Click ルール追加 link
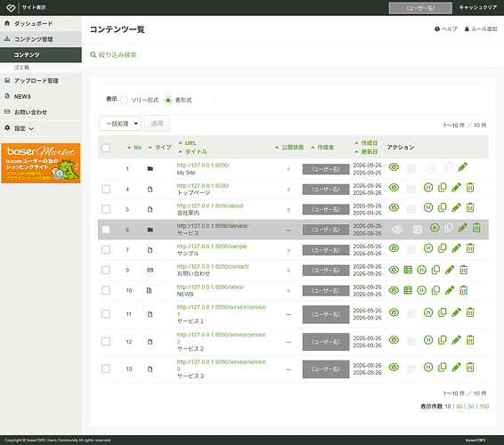This screenshot has height=445, width=504. tap(481, 28)
